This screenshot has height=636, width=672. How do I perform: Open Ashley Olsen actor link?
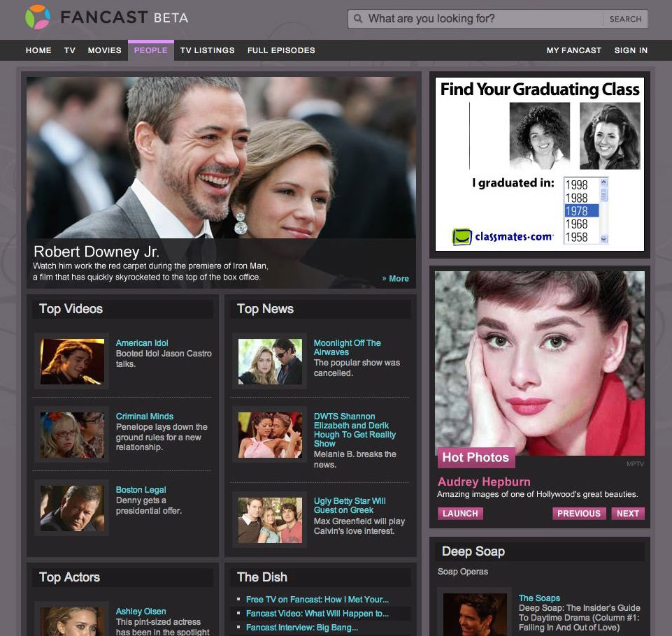pyautogui.click(x=141, y=611)
